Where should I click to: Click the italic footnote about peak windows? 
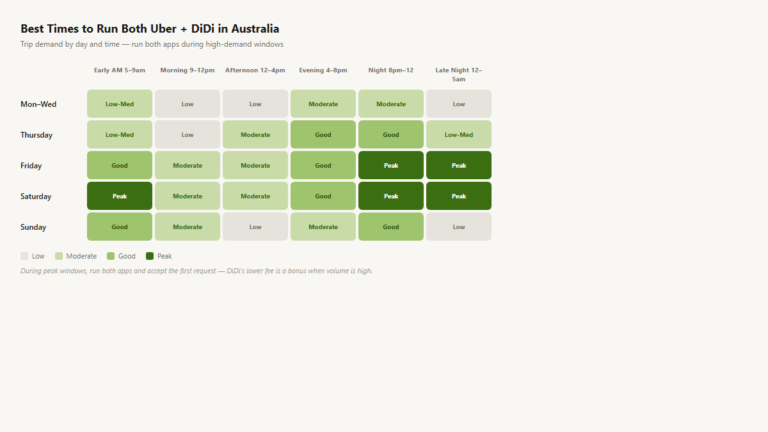196,270
